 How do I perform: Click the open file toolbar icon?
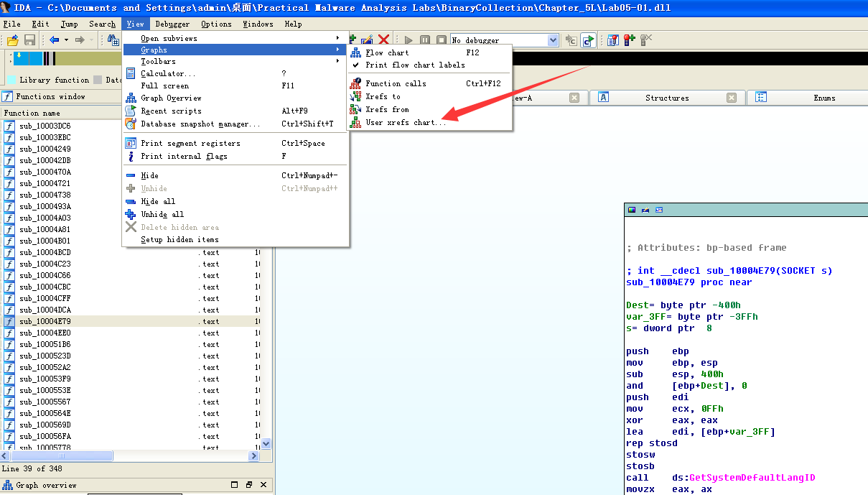(12, 40)
